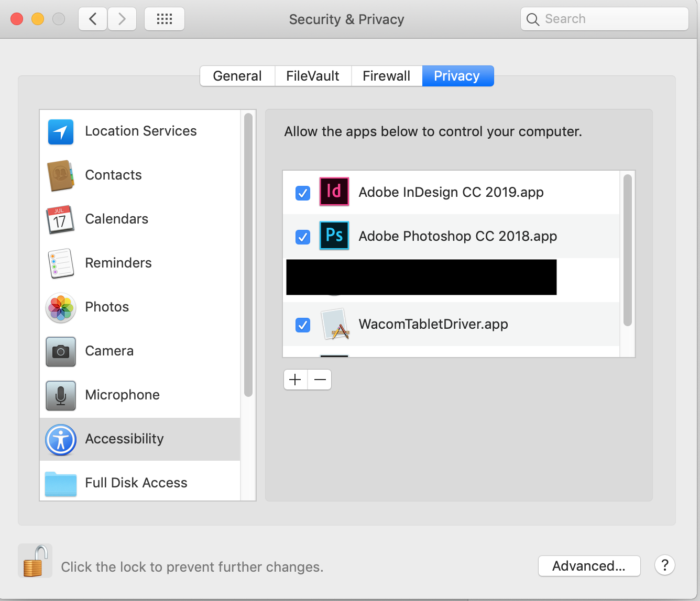700x601 pixels.
Task: Go back with the left chevron
Action: [93, 19]
